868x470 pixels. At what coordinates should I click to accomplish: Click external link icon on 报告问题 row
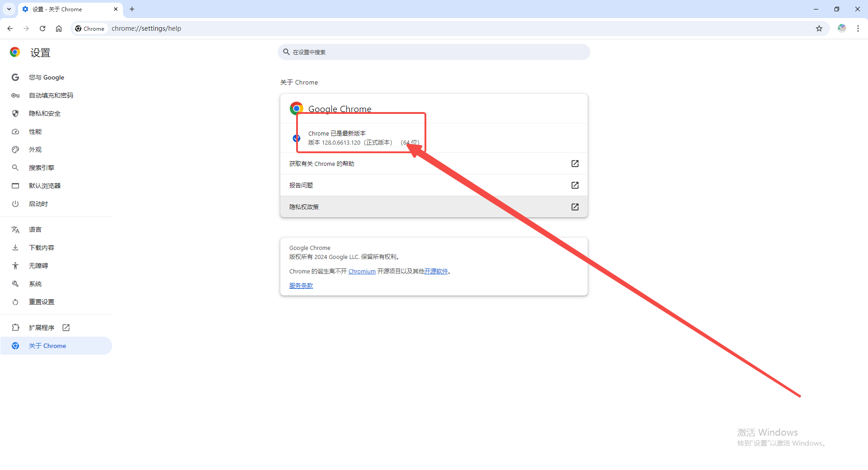coord(575,185)
